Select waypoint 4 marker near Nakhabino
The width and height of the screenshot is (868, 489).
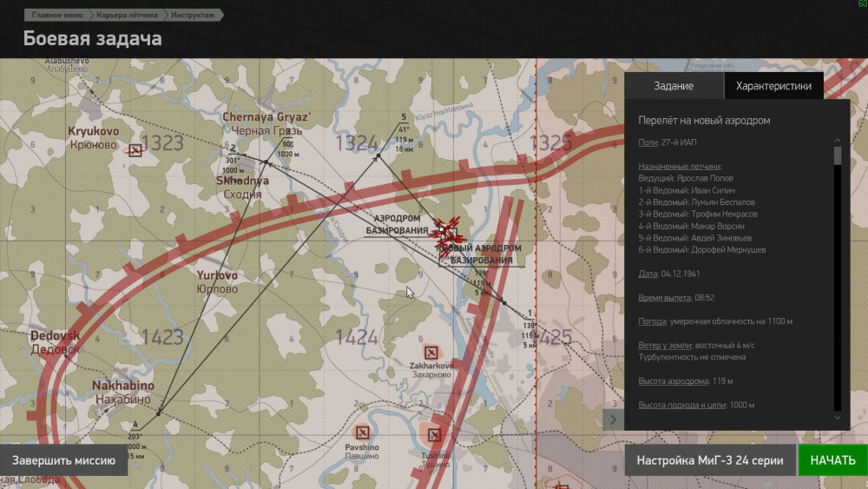[159, 413]
